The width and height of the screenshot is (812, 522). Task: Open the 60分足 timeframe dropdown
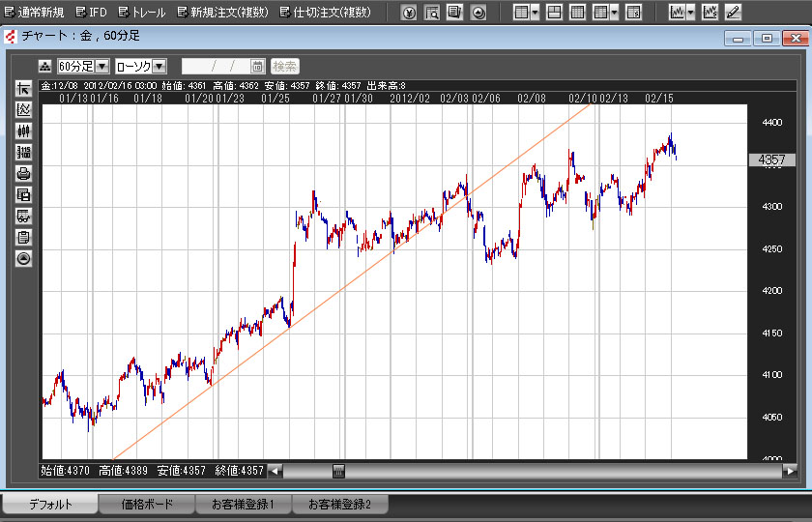click(x=102, y=67)
